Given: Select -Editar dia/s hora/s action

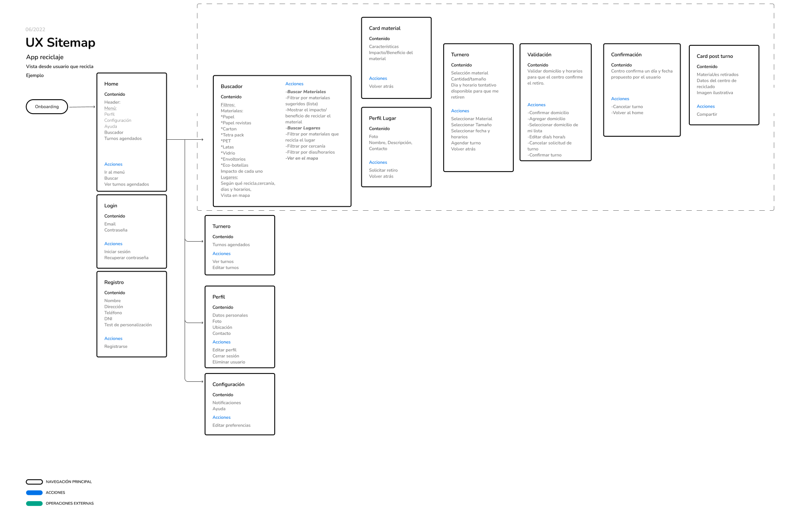Looking at the screenshot, I should pos(546,138).
